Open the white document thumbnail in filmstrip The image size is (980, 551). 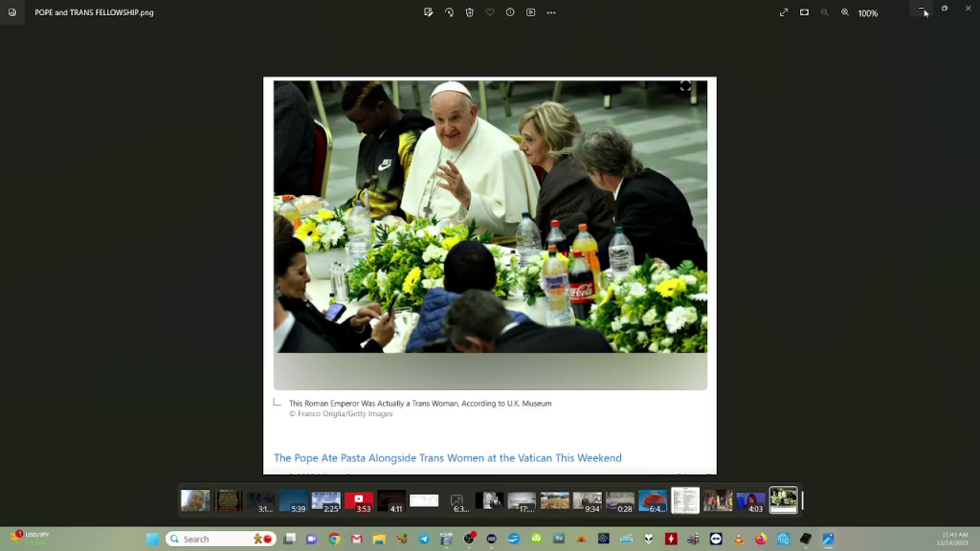(685, 500)
